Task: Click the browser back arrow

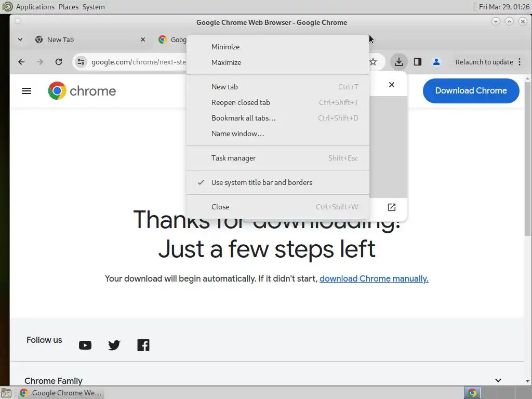Action: pos(21,62)
